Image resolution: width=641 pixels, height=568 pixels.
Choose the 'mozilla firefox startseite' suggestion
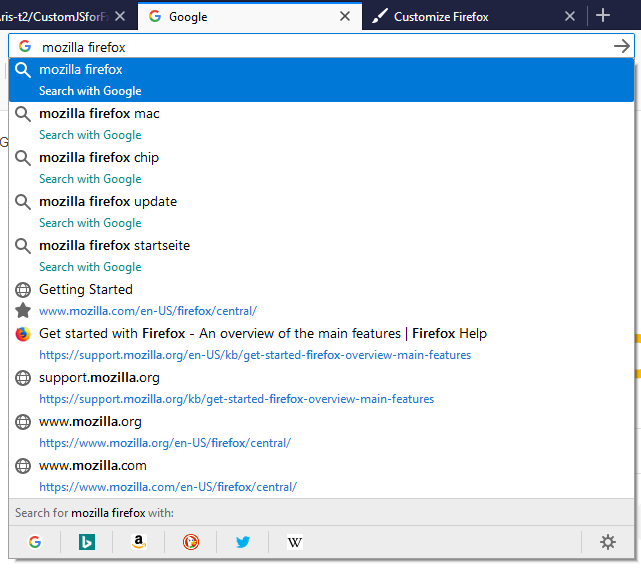[x=321, y=256]
